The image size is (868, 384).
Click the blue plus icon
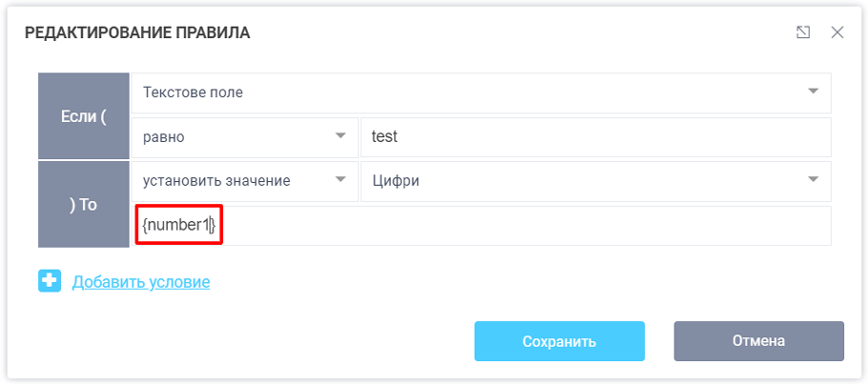point(50,281)
